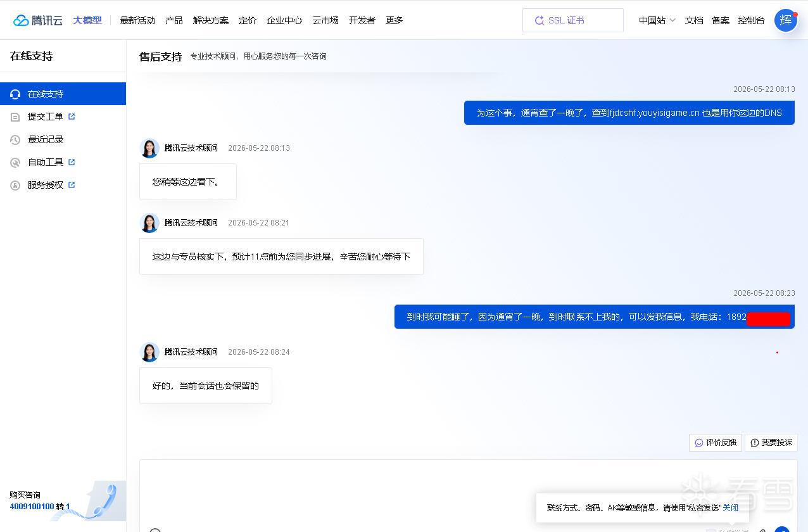Screen dimensions: 808x532
Task: Click the agent avatar beside 您稍等这边看下
Action: click(149, 148)
